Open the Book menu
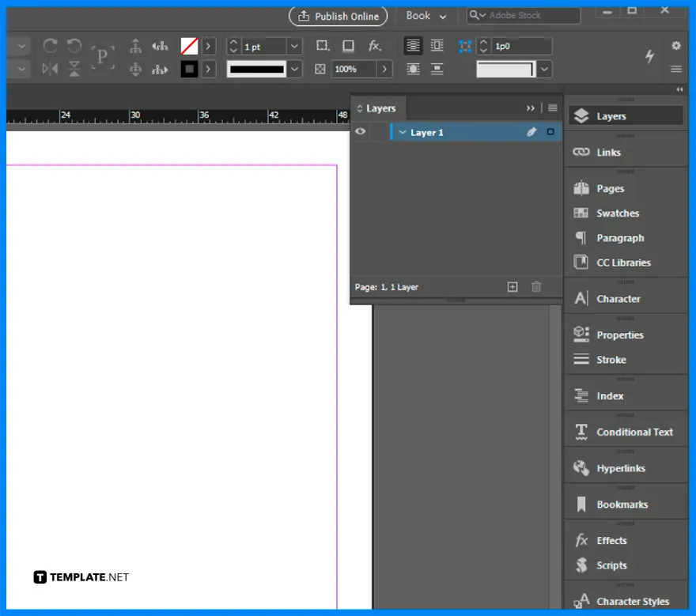 [x=424, y=16]
